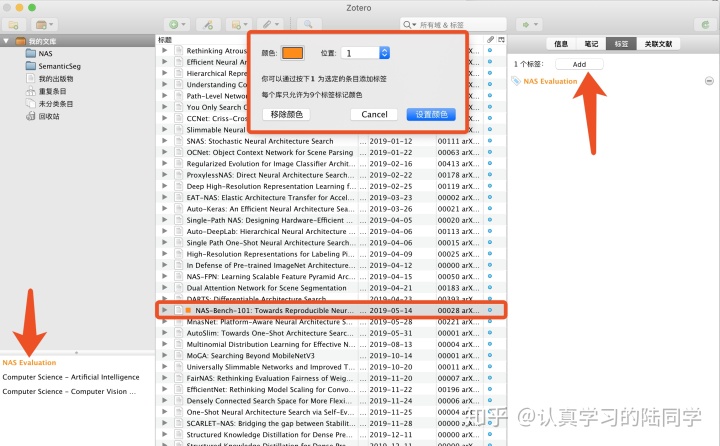Switch to the 标签 tab
Image resolution: width=720 pixels, height=446 pixels.
621,44
